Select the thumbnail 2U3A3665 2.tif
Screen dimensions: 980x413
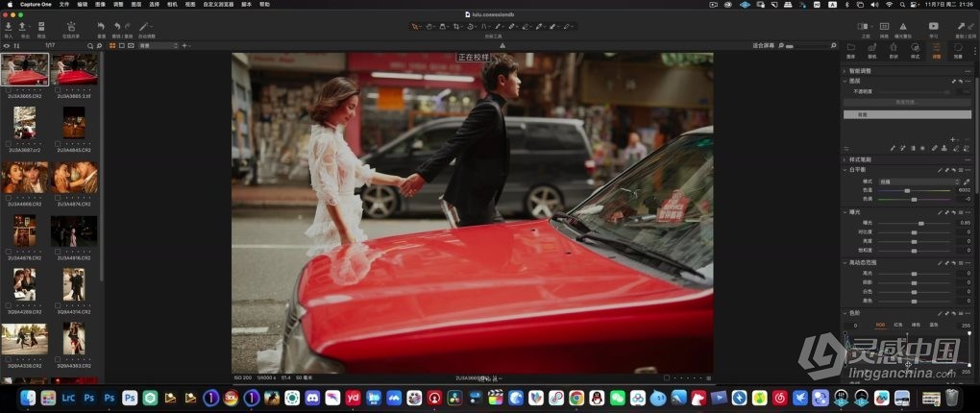[74, 70]
